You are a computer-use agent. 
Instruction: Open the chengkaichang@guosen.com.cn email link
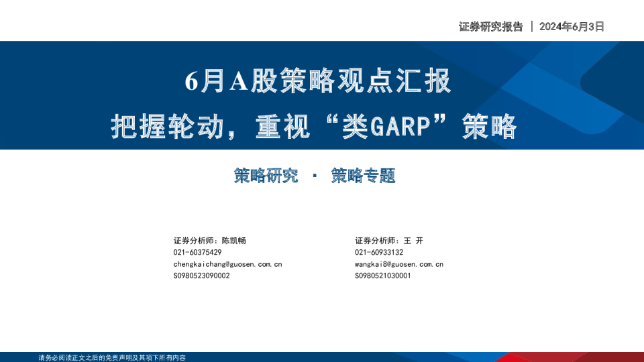[x=227, y=264]
